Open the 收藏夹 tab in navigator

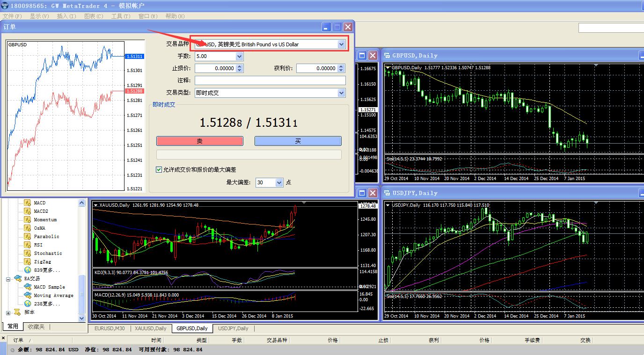coord(36,327)
